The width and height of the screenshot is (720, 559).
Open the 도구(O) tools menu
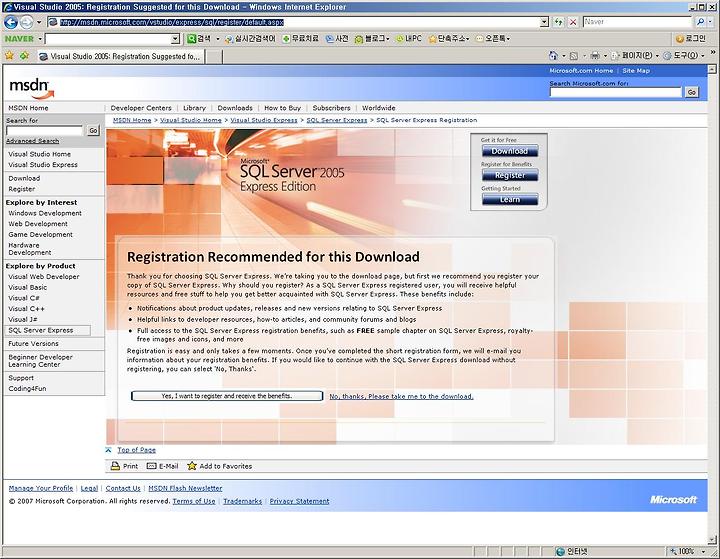(x=684, y=56)
